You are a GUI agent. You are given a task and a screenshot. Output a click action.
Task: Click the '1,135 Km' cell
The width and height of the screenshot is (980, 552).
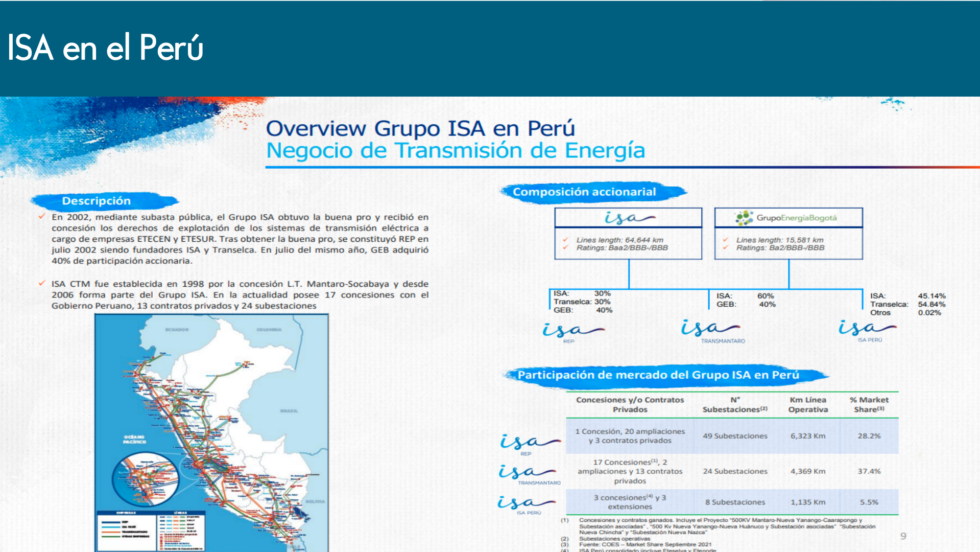(808, 502)
